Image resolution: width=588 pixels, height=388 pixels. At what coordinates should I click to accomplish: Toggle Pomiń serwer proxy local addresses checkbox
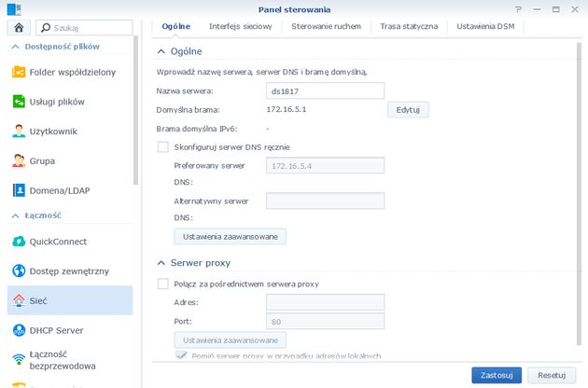181,355
